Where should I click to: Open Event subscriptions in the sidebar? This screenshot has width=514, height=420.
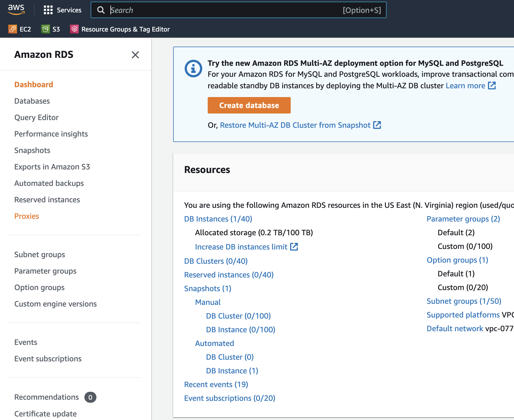pos(48,359)
